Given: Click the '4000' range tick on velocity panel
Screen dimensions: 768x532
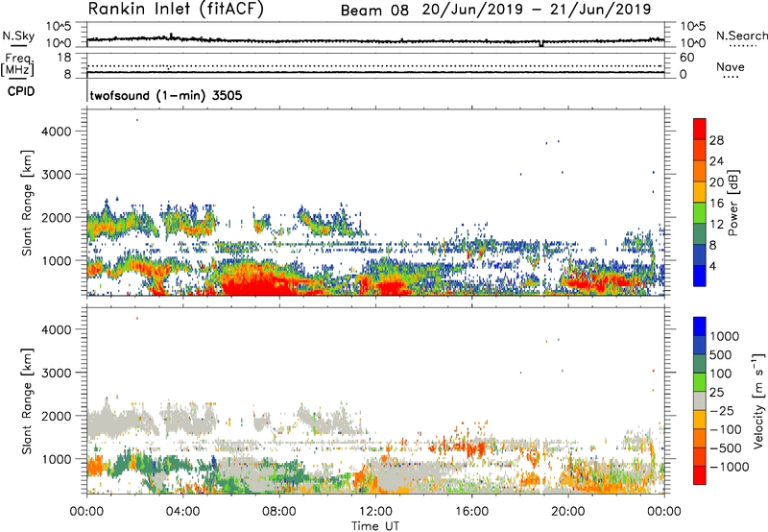Looking at the screenshot, I should [x=57, y=329].
